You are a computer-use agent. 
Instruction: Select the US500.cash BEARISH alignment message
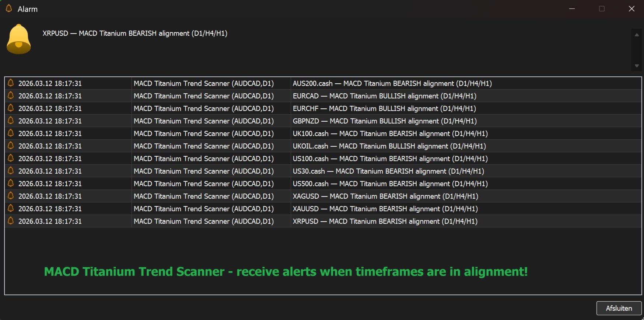point(390,184)
